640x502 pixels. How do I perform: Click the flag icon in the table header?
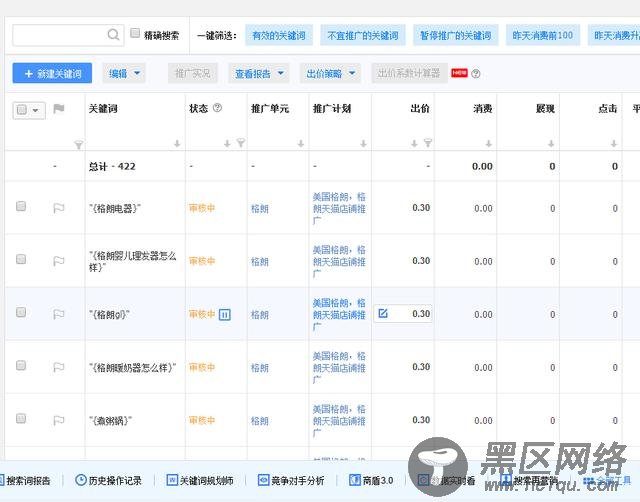point(59,109)
